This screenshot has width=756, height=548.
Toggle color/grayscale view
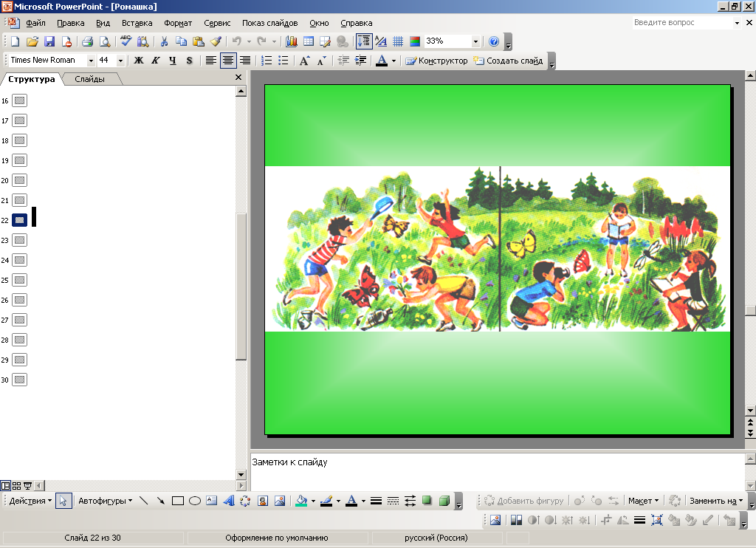415,41
